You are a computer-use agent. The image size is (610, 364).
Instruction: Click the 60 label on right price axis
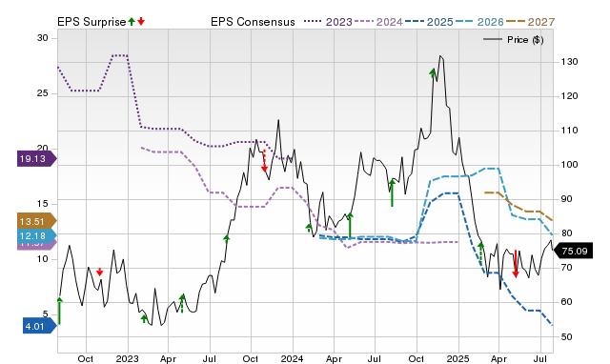(567, 302)
